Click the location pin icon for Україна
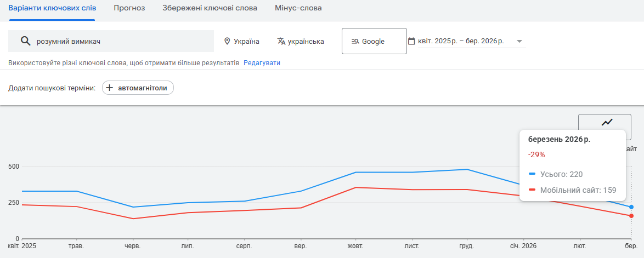The height and width of the screenshot is (258, 644). pyautogui.click(x=227, y=41)
